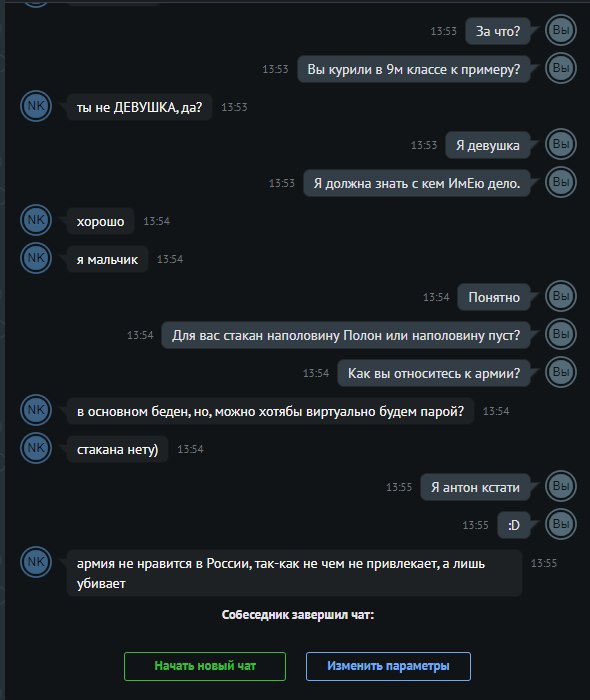
Task: Click the NK avatar beside "в основном беден" message
Action: 36,410
